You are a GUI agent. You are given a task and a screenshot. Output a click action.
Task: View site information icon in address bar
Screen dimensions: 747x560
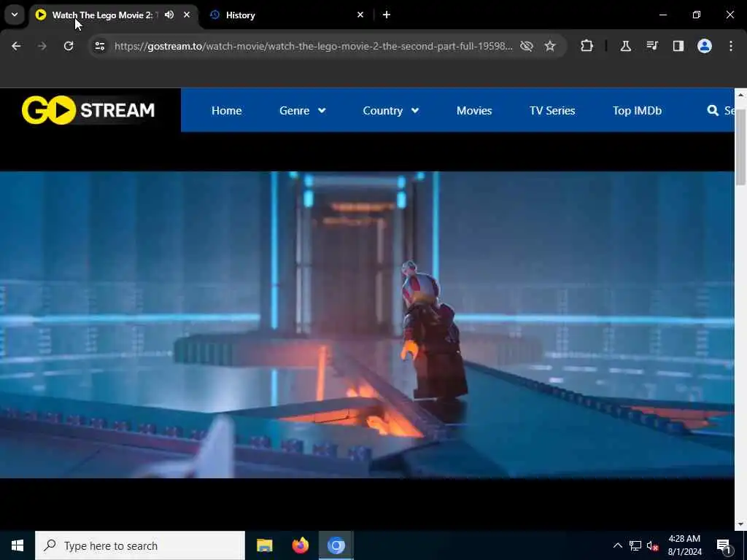[x=99, y=46]
